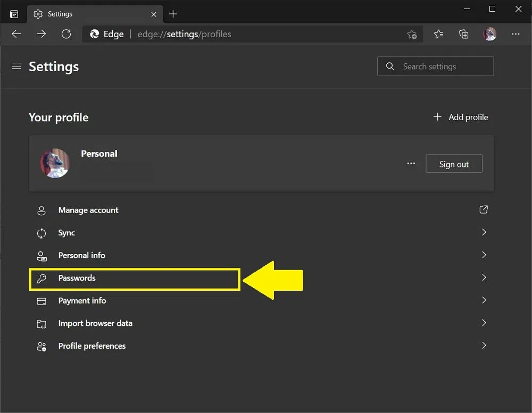Viewport: 532px width, 413px height.
Task: Open a new browser tab
Action: point(173,14)
